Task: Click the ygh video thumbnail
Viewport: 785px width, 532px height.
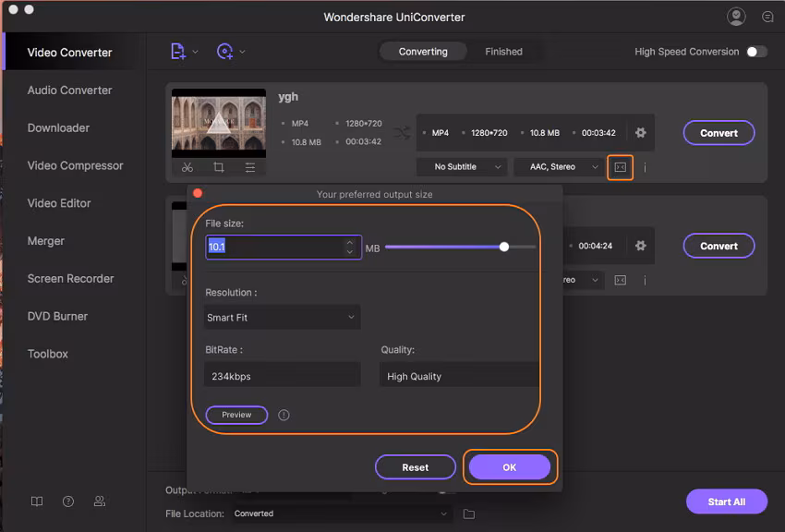Action: click(219, 123)
